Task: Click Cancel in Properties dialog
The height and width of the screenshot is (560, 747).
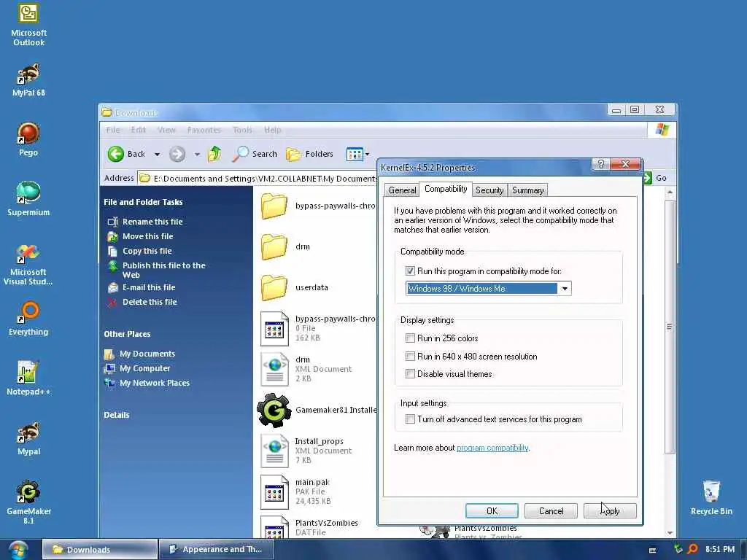Action: click(x=551, y=511)
